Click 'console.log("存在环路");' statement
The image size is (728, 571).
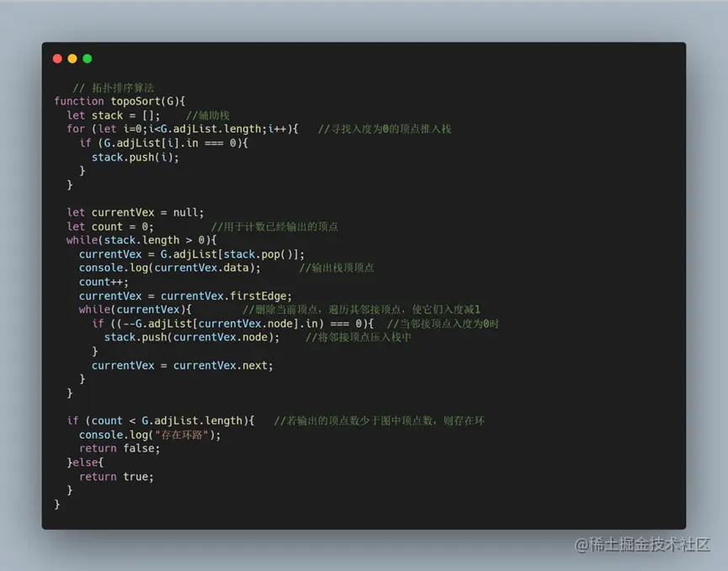pyautogui.click(x=150, y=435)
